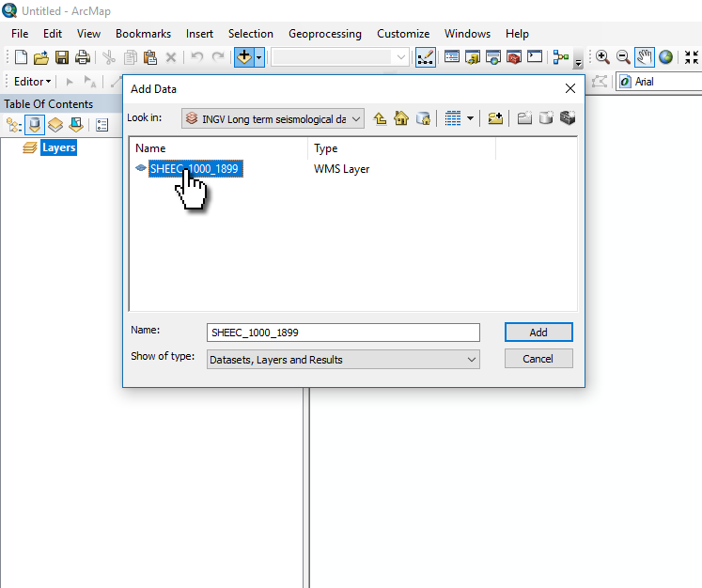
Task: Open the Add Data dropdown arrow
Action: pos(259,57)
